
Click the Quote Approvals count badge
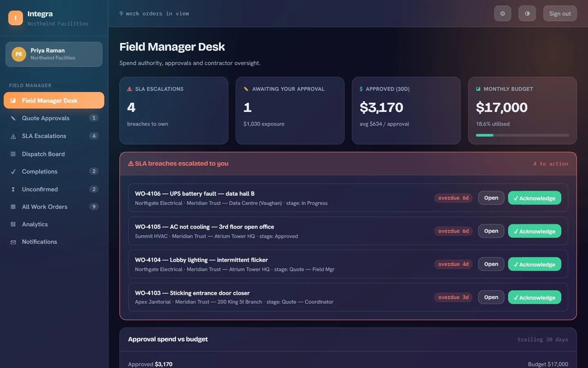94,118
